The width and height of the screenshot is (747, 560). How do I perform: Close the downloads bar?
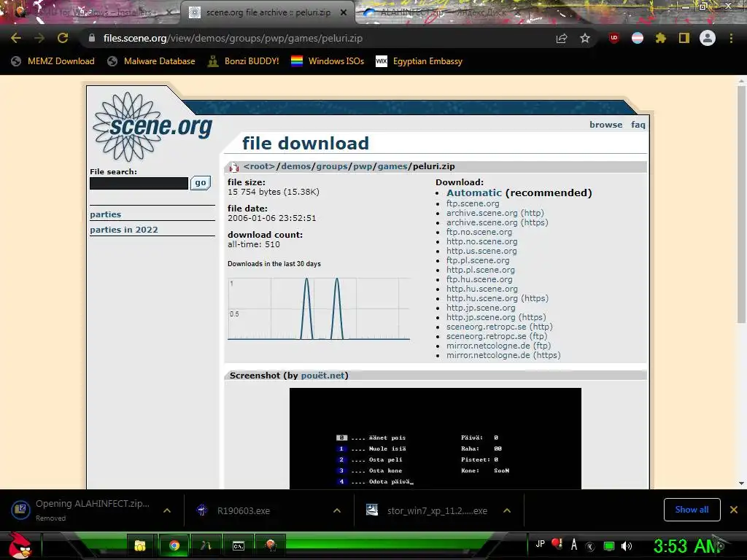(734, 510)
